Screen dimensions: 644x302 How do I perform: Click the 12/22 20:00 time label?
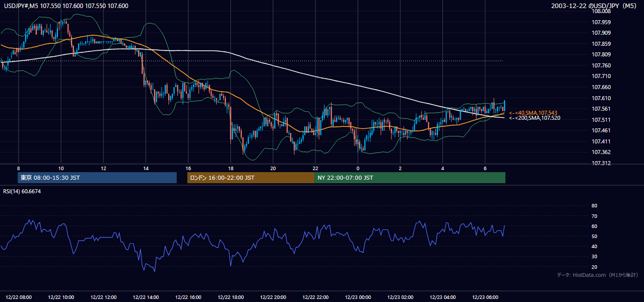(x=273, y=297)
